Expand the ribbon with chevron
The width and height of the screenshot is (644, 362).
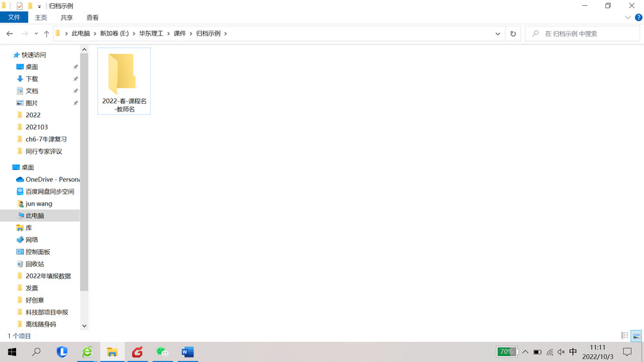628,17
